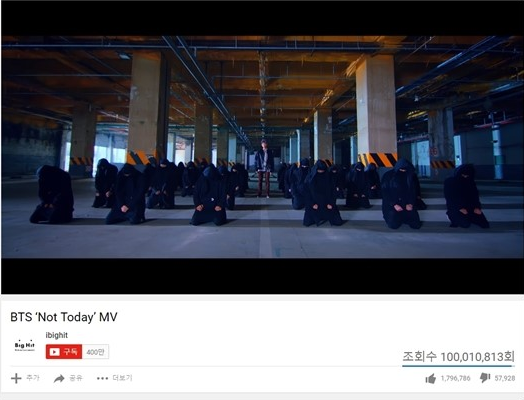Click the 1,796,786 likes count
The height and width of the screenshot is (400, 524).
coord(455,378)
